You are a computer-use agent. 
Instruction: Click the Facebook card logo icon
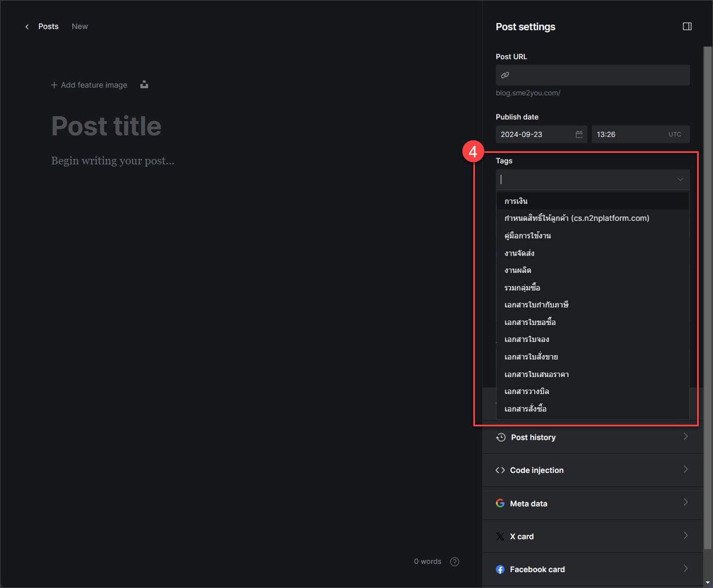click(x=500, y=569)
